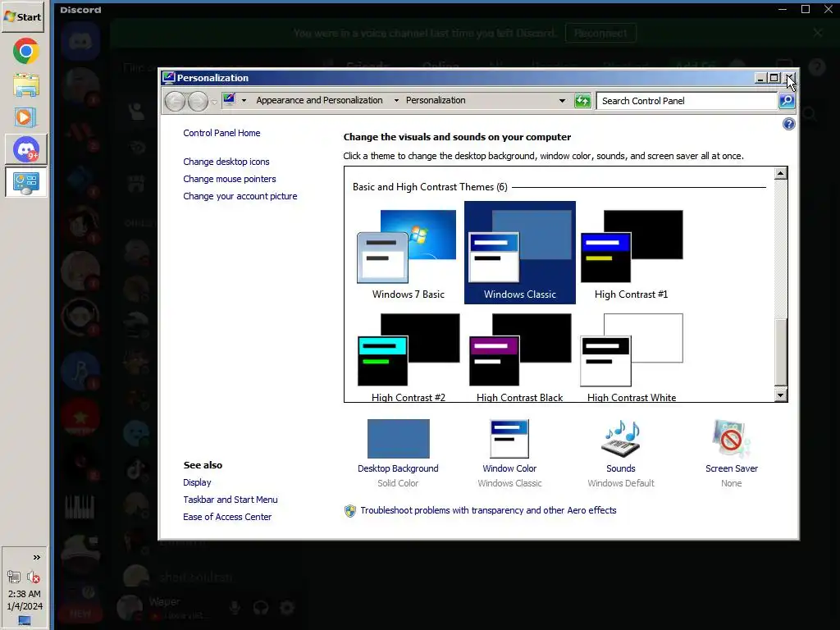
Task: Click the Show Desktop button under the clock
Action: [x=25, y=620]
